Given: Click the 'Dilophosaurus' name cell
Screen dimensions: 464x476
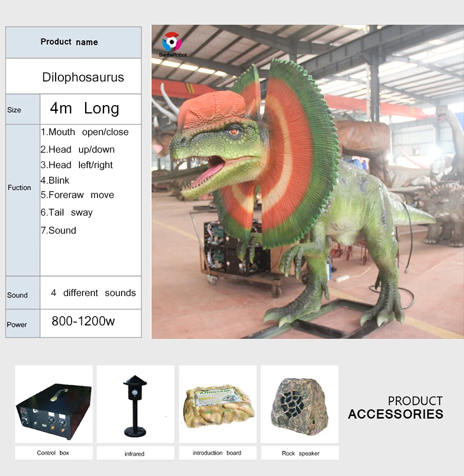Looking at the screenshot, I should click(x=73, y=76).
